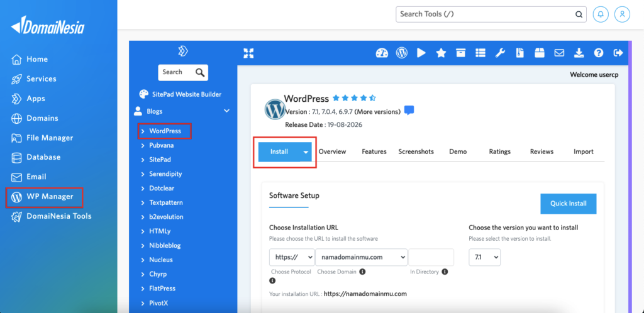644x313 pixels.
Task: Click the star ratings icon in toolbar
Action: (x=441, y=53)
